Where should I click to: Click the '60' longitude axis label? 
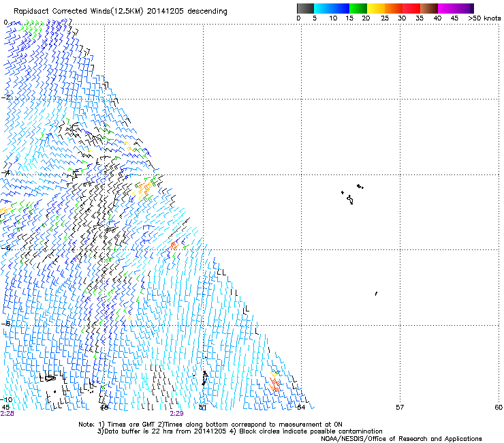(499, 408)
